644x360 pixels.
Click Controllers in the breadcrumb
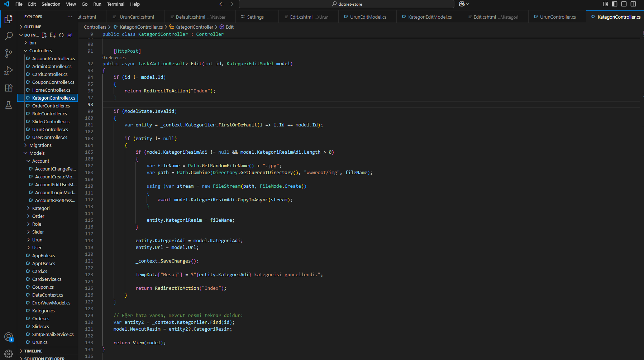pos(95,27)
